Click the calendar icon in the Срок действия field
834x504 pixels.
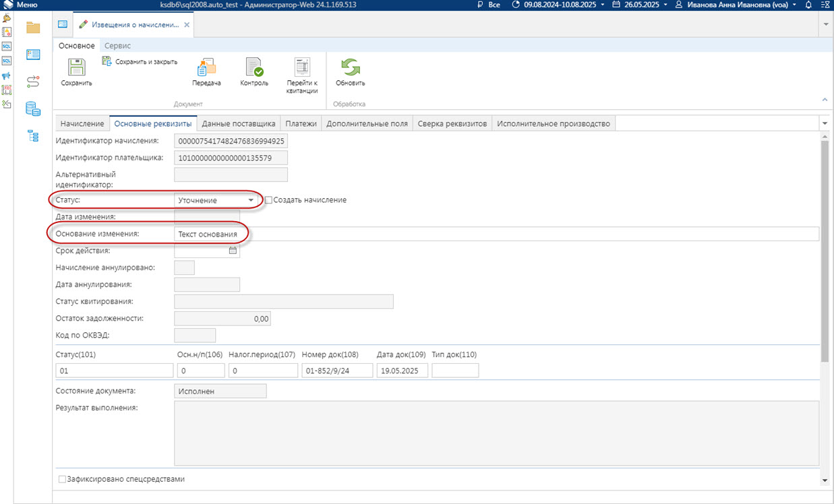(x=233, y=251)
